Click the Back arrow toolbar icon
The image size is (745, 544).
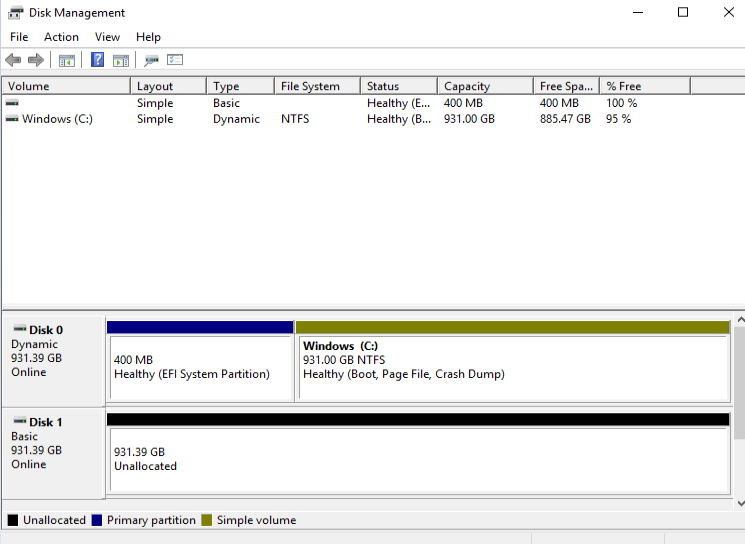13,60
